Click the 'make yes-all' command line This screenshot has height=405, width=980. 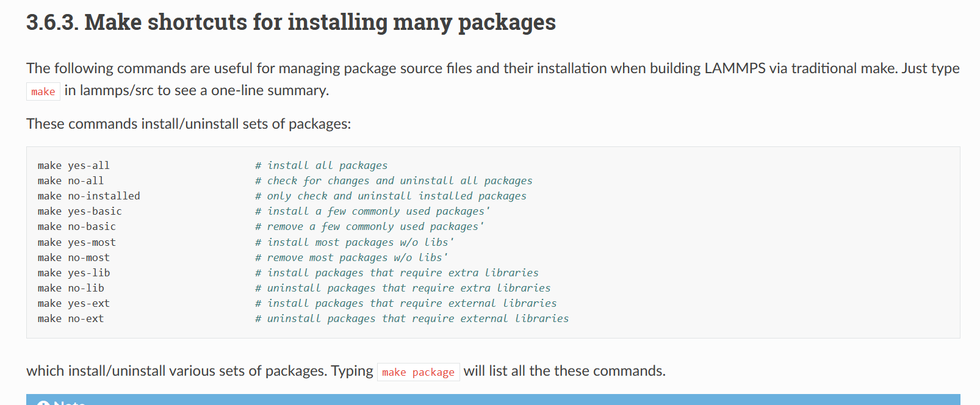point(74,165)
